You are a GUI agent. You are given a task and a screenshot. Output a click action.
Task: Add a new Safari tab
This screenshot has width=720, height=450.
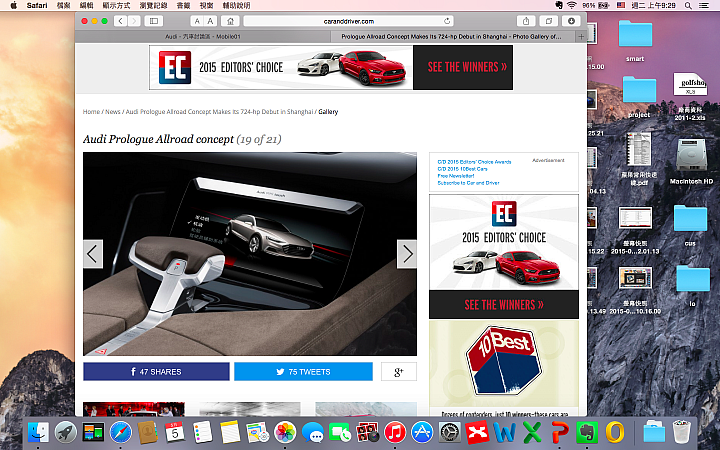[x=581, y=37]
